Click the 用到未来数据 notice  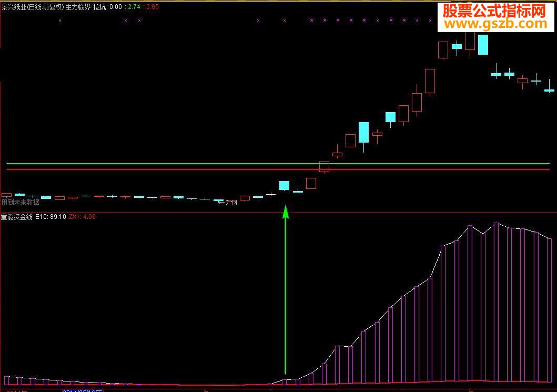click(20, 202)
